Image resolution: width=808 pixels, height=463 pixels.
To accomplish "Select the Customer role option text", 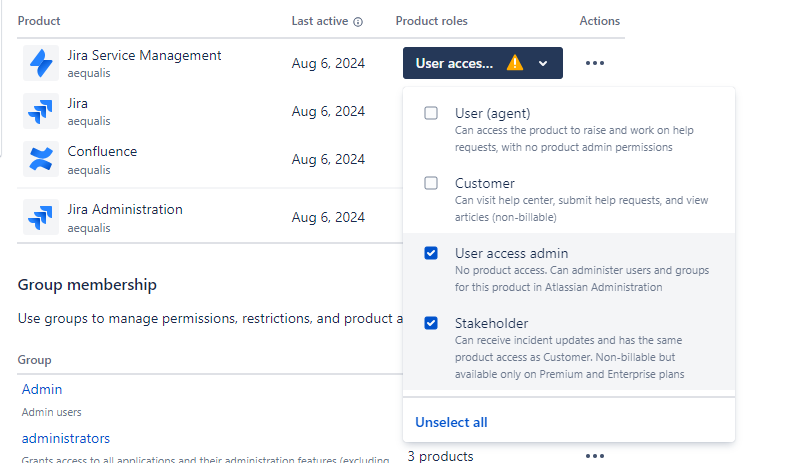I will 484,183.
